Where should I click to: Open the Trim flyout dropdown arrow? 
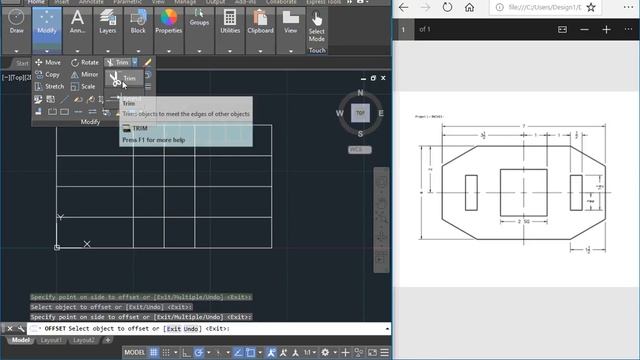tap(135, 62)
